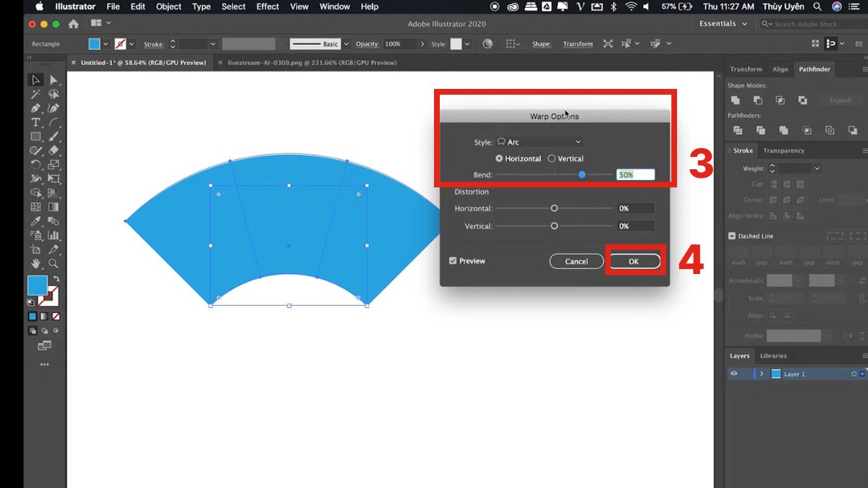Open Stroke panel Weight dropdown
Image resolution: width=868 pixels, height=488 pixels.
point(817,168)
